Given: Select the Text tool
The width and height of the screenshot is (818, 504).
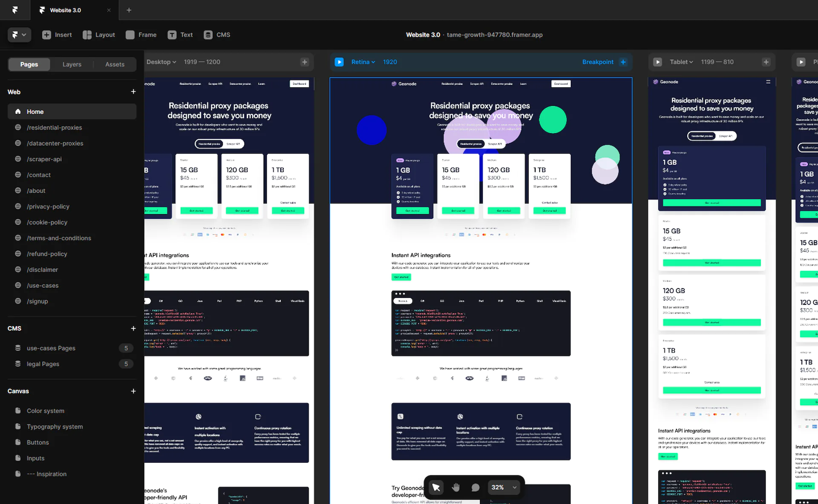Looking at the screenshot, I should (x=180, y=35).
